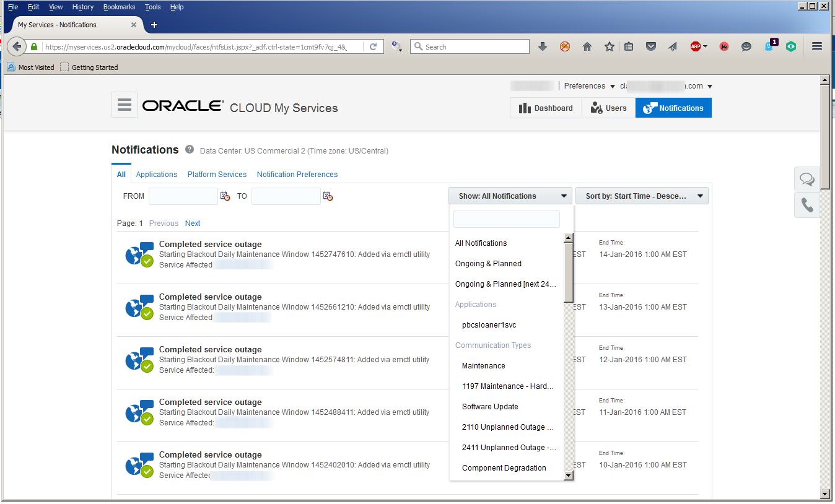The width and height of the screenshot is (835, 504).
Task: Go back with the browser Back arrow
Action: pyautogui.click(x=17, y=46)
